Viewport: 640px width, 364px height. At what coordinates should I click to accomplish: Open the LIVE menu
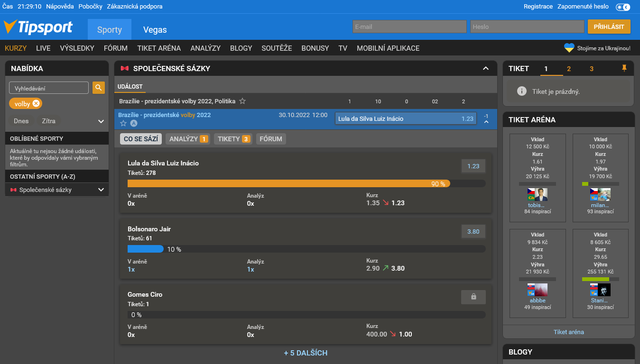tap(43, 48)
